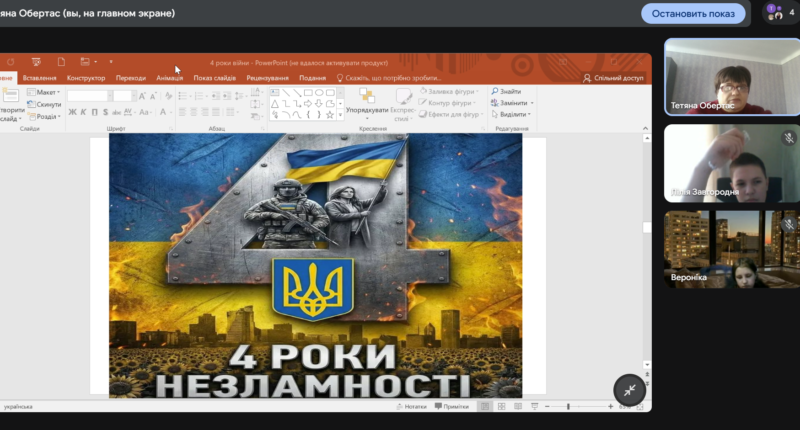
Task: Toggle italic К formatting
Action: [x=84, y=112]
